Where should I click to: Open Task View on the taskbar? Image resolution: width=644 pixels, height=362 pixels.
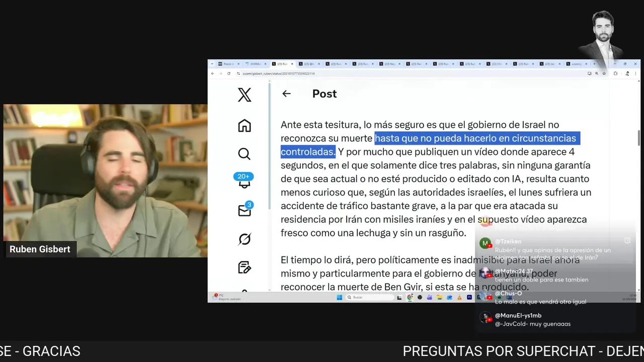pos(399,297)
